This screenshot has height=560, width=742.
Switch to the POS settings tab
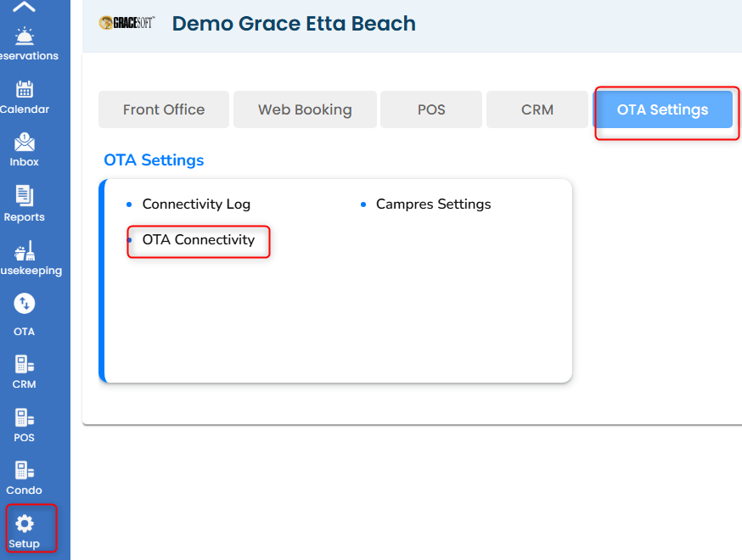tap(431, 109)
